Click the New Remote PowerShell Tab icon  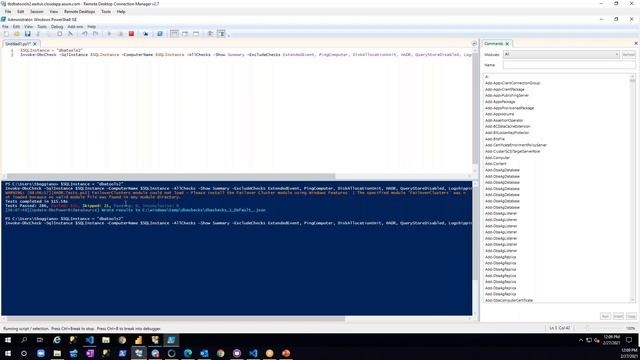point(145,34)
